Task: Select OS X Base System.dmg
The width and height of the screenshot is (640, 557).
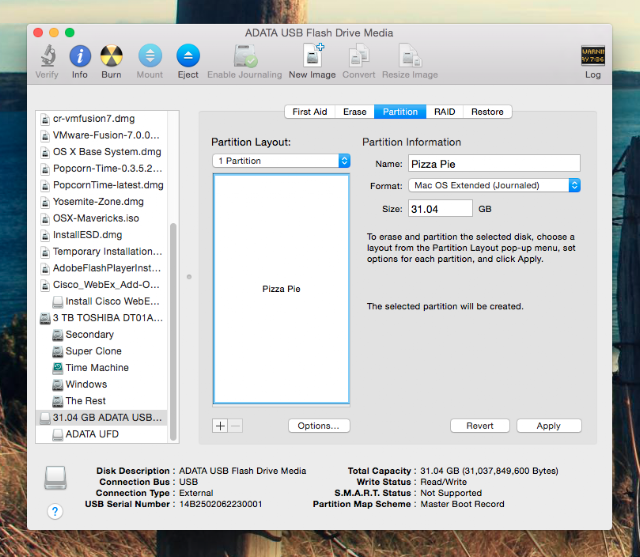Action: 102,152
